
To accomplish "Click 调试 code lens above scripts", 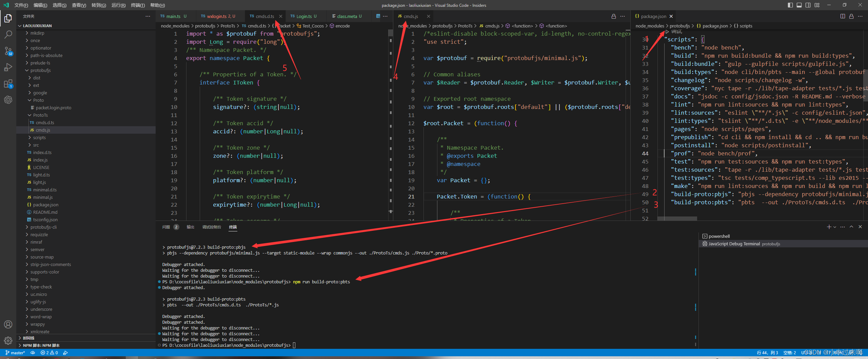I will point(676,32).
